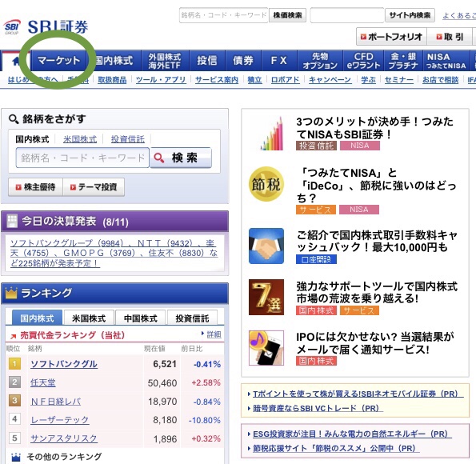The width and height of the screenshot is (476, 464).
Task: Open the みんな電力 ESG PR link
Action: (x=352, y=434)
